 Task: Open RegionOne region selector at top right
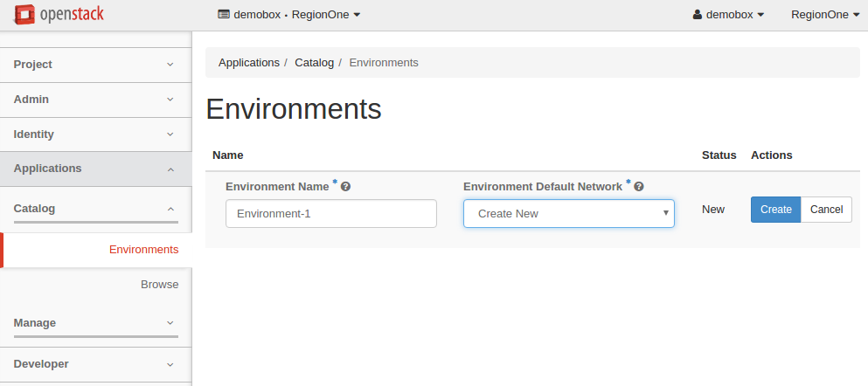click(x=824, y=15)
